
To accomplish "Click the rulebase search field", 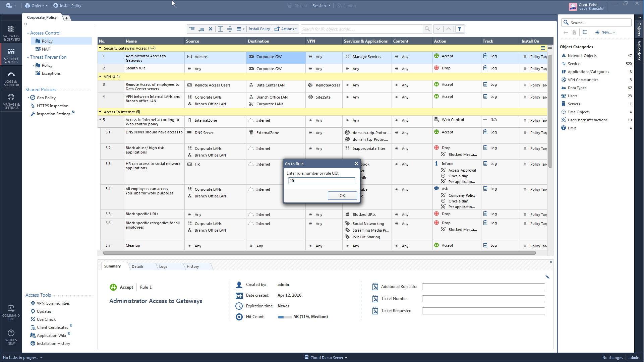I will (362, 29).
